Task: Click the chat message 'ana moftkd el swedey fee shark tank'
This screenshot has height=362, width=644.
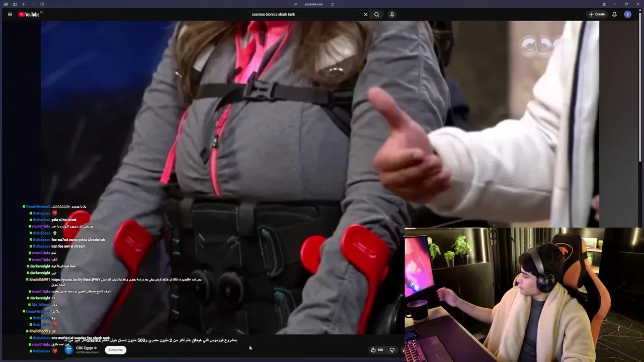Action: [80, 338]
